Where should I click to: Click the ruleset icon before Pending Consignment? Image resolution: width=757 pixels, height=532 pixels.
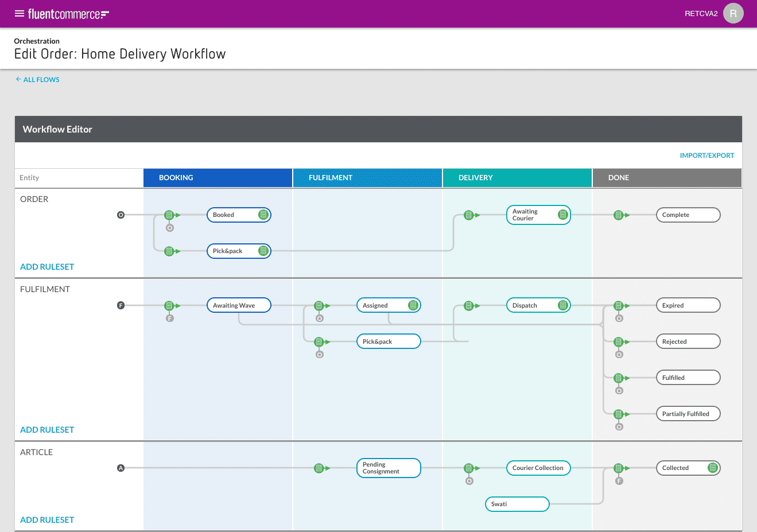[319, 468]
